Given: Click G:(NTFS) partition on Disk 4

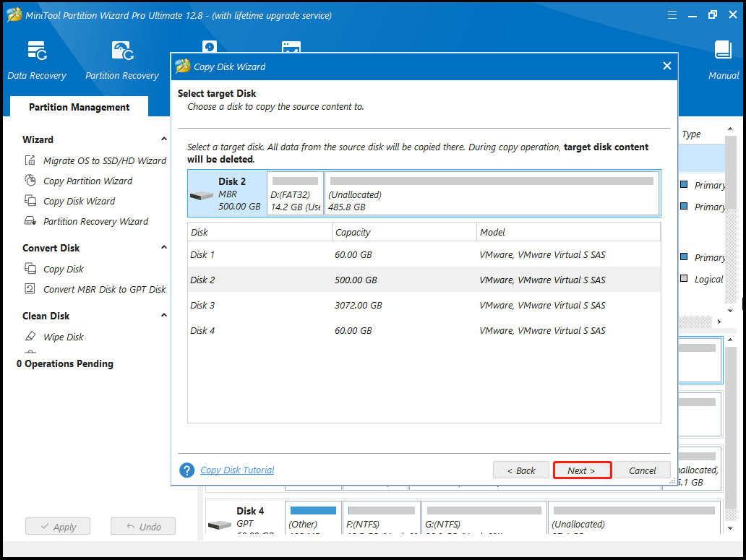Looking at the screenshot, I should coord(484,517).
